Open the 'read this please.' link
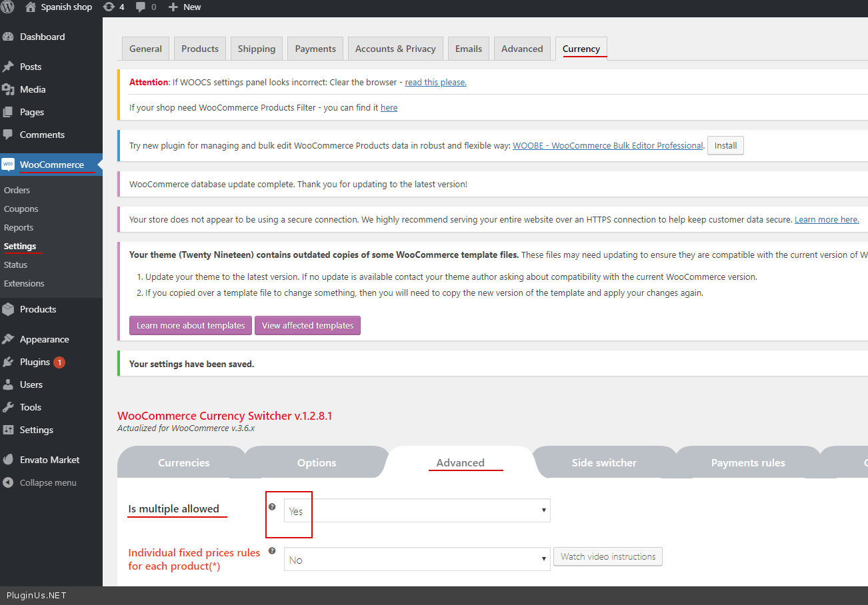Viewport: 868px width, 605px height. tap(435, 82)
